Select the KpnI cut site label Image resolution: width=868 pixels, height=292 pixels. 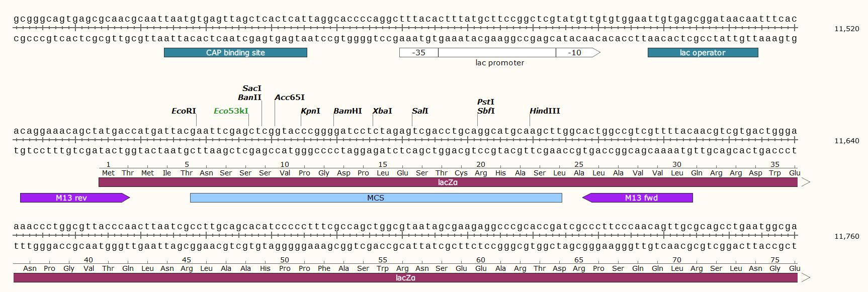click(310, 111)
